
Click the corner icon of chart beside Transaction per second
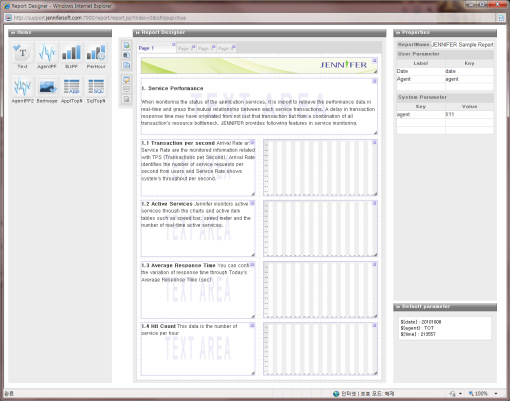click(x=374, y=142)
